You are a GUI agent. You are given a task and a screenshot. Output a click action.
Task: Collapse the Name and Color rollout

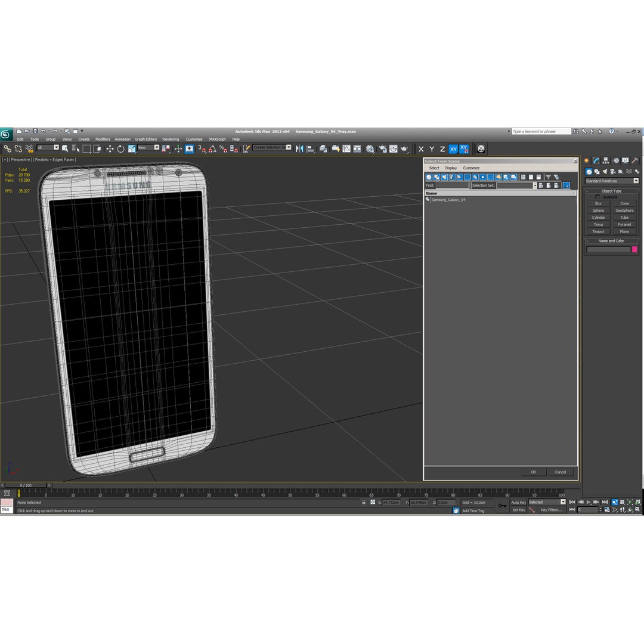click(611, 241)
